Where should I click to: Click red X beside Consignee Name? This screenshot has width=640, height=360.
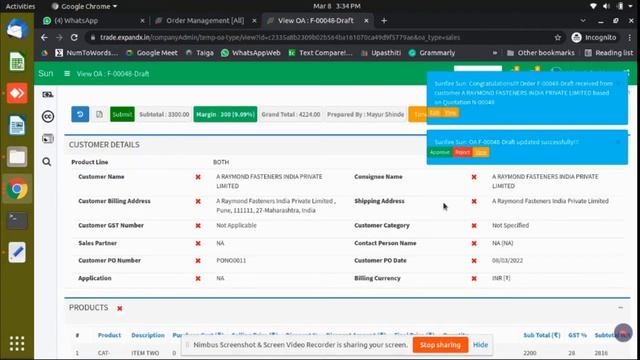(x=474, y=177)
